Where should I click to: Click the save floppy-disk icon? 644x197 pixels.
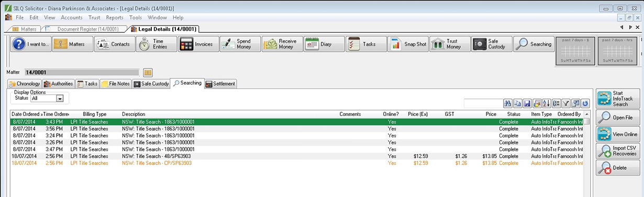tap(527, 103)
